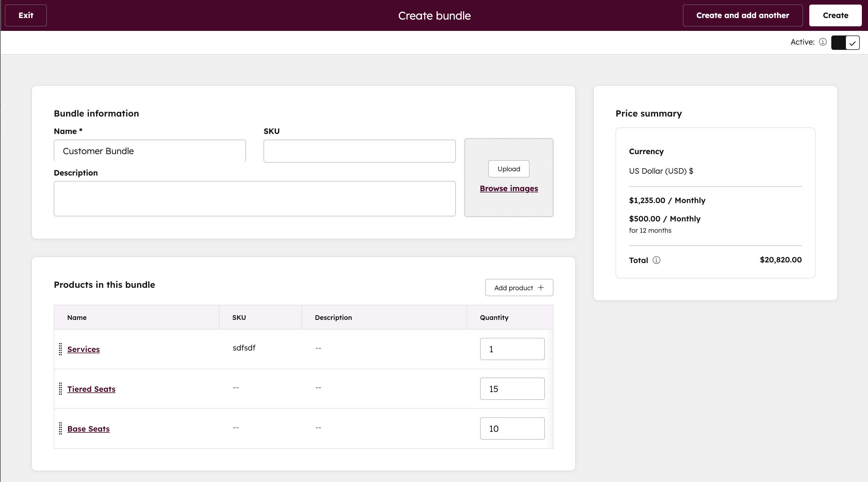The height and width of the screenshot is (482, 868).
Task: Click the Active info icon
Action: pos(822,42)
